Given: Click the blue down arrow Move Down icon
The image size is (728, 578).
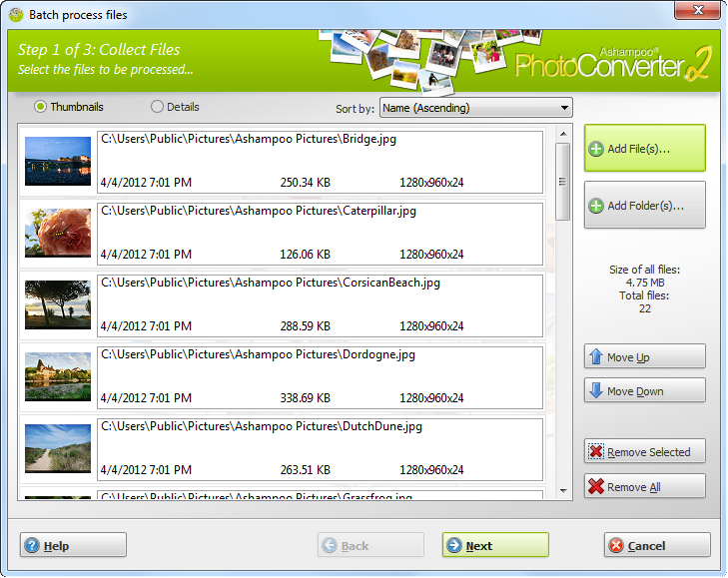Looking at the screenshot, I should 595,391.
